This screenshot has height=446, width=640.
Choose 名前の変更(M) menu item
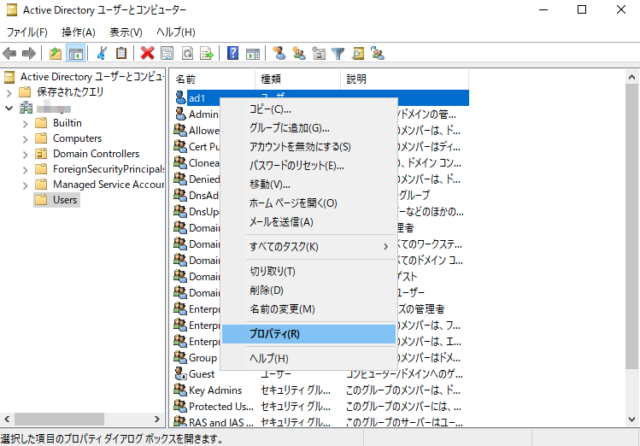[x=309, y=309]
